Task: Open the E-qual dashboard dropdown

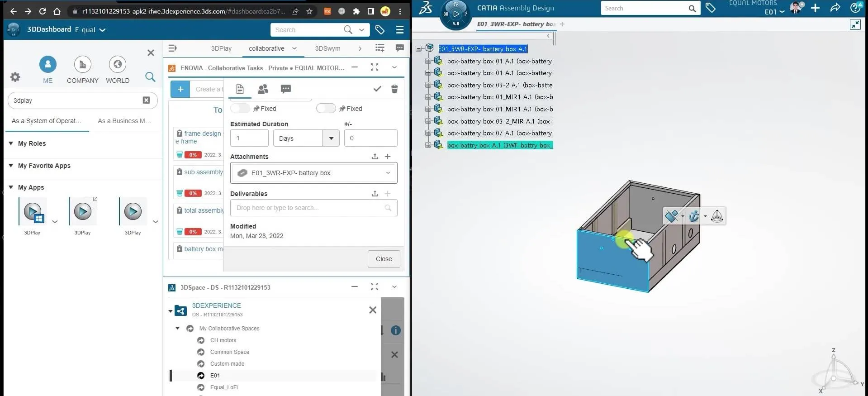Action: pyautogui.click(x=102, y=30)
